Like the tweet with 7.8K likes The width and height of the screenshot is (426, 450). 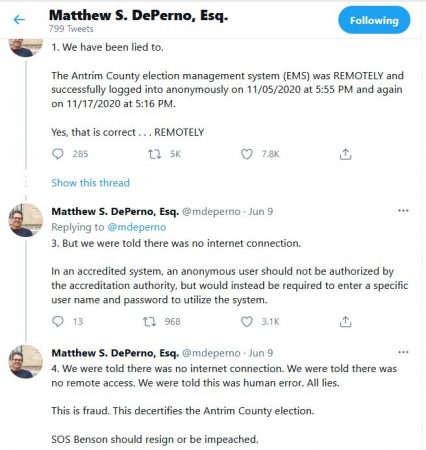pos(247,154)
